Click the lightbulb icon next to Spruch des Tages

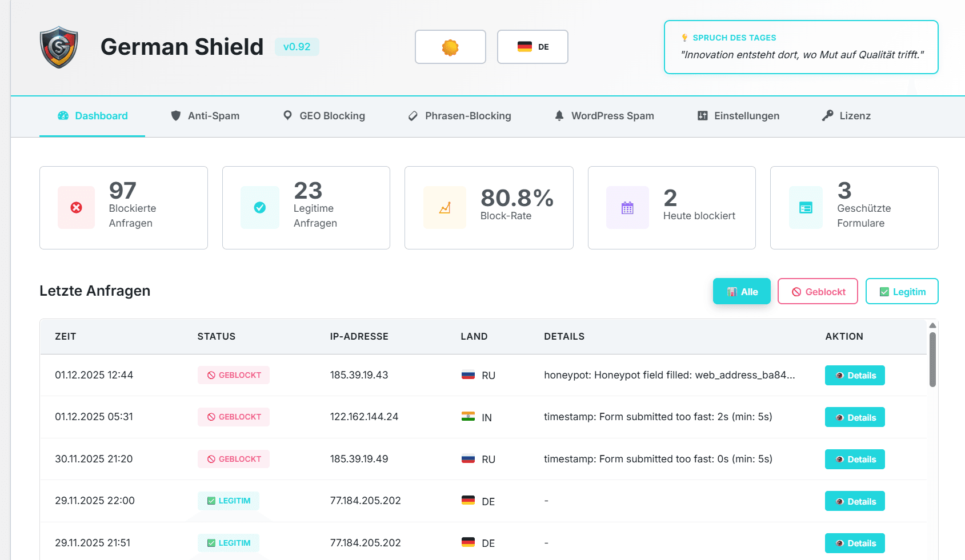pyautogui.click(x=684, y=37)
